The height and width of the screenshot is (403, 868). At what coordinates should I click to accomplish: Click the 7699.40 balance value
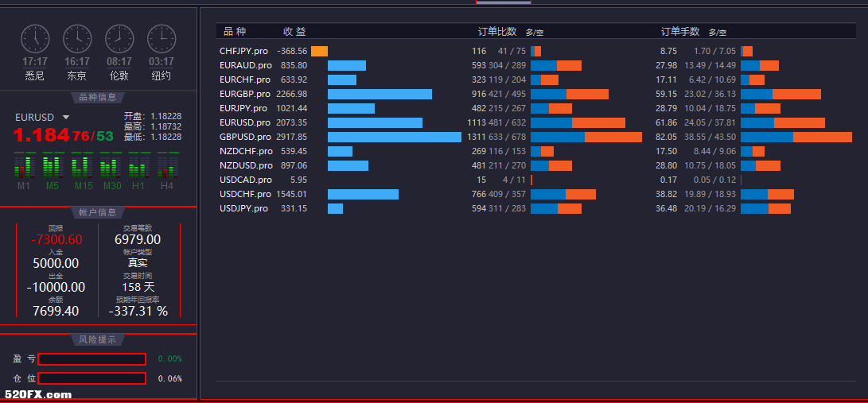point(56,312)
